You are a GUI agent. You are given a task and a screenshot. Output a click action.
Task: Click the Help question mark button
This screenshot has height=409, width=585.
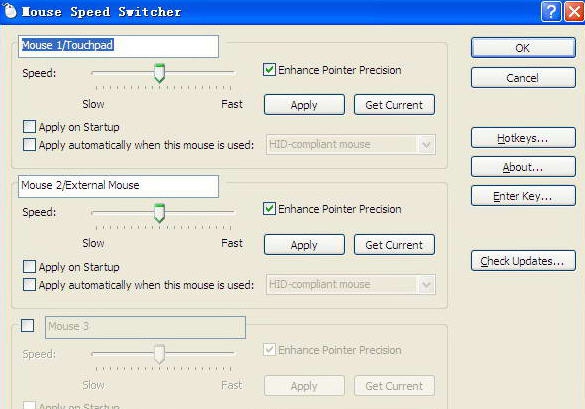[551, 12]
